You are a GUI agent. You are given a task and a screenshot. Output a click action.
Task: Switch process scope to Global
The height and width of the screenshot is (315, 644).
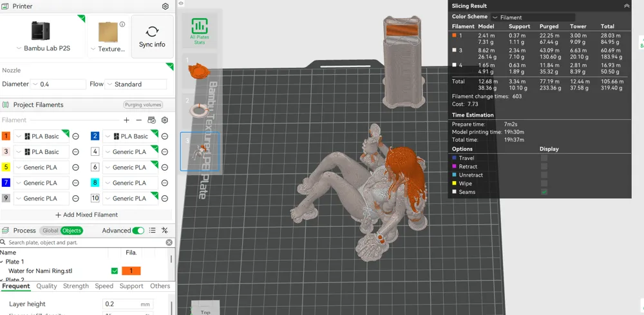click(x=50, y=231)
